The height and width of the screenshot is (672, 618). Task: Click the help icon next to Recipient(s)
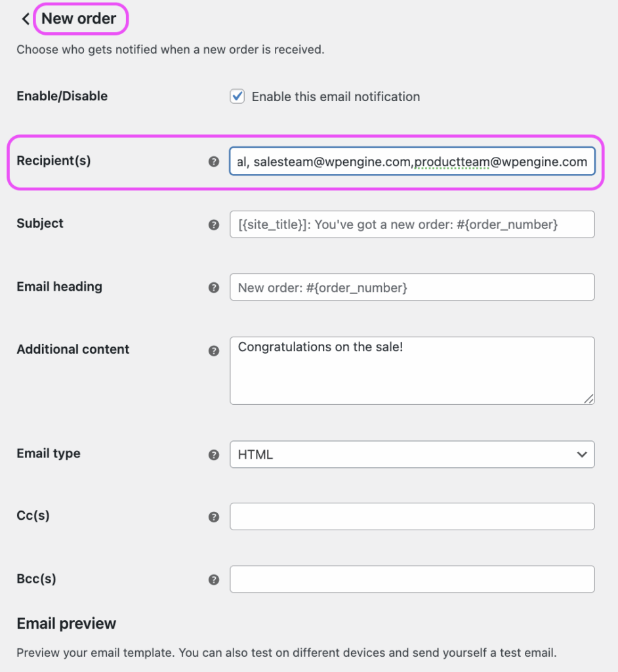213,161
